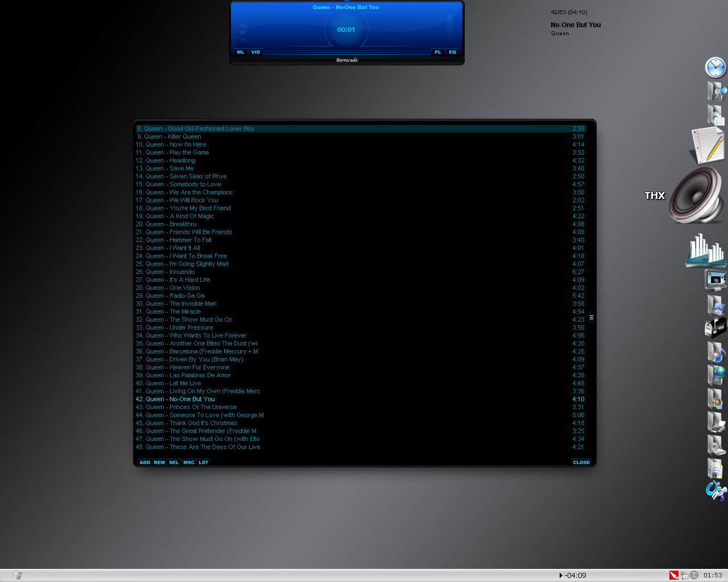
Task: Click the playlist scrollbar grip
Action: point(591,318)
